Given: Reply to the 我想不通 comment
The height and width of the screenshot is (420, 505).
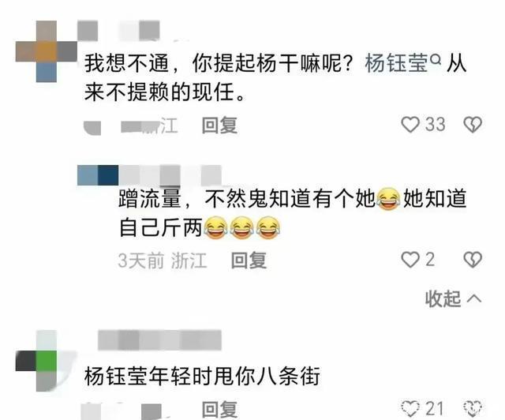Looking at the screenshot, I should (x=219, y=125).
